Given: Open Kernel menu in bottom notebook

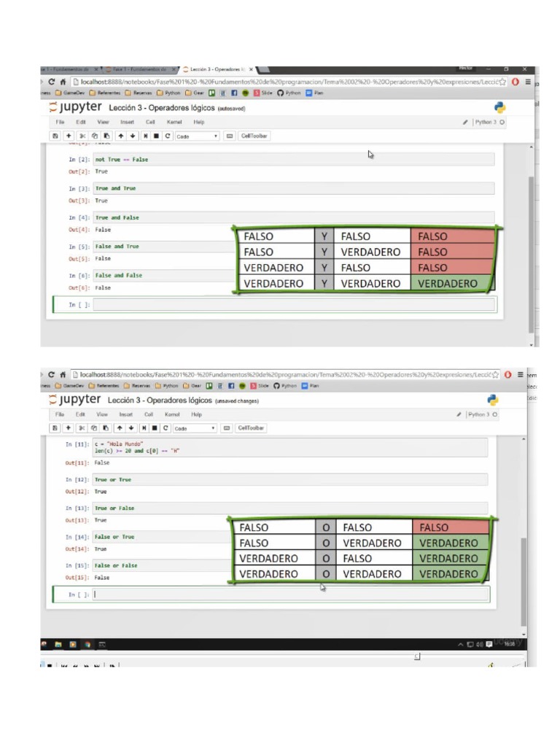Looking at the screenshot, I should (172, 414).
